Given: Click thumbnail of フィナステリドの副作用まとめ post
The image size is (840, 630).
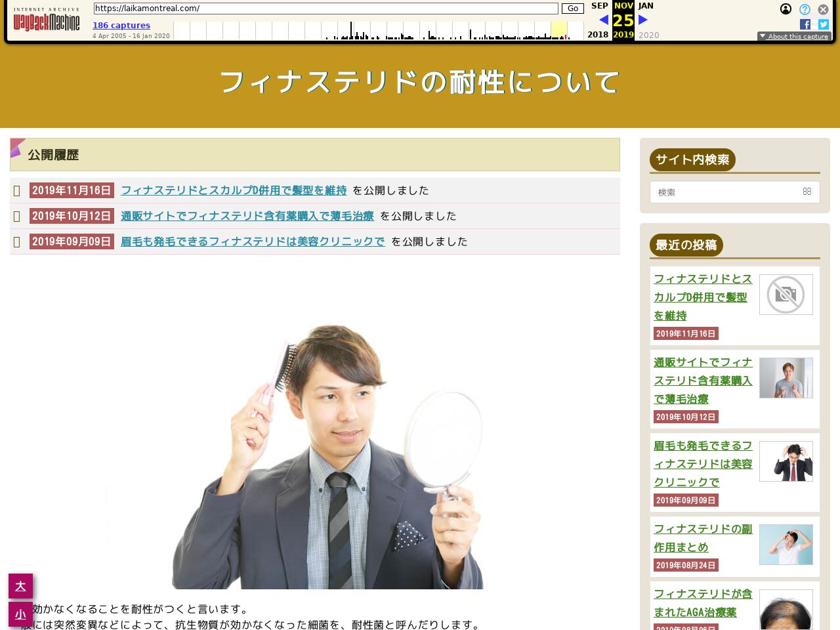Looking at the screenshot, I should click(786, 545).
